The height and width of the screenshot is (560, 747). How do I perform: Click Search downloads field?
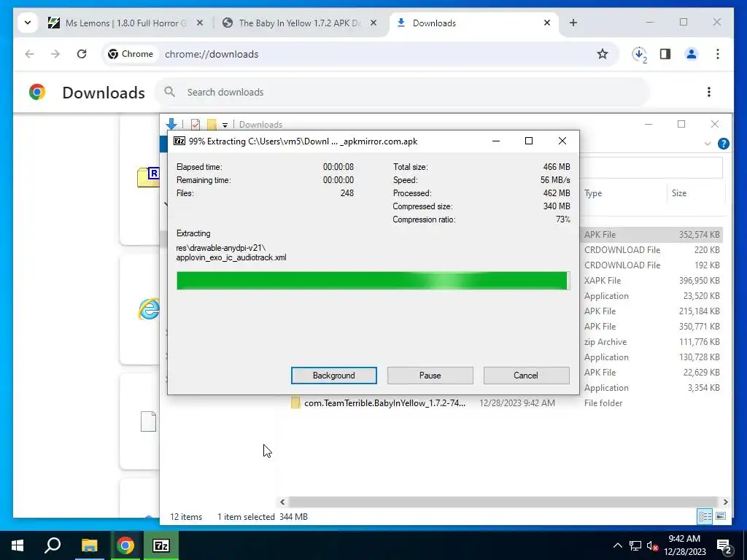pyautogui.click(x=403, y=92)
